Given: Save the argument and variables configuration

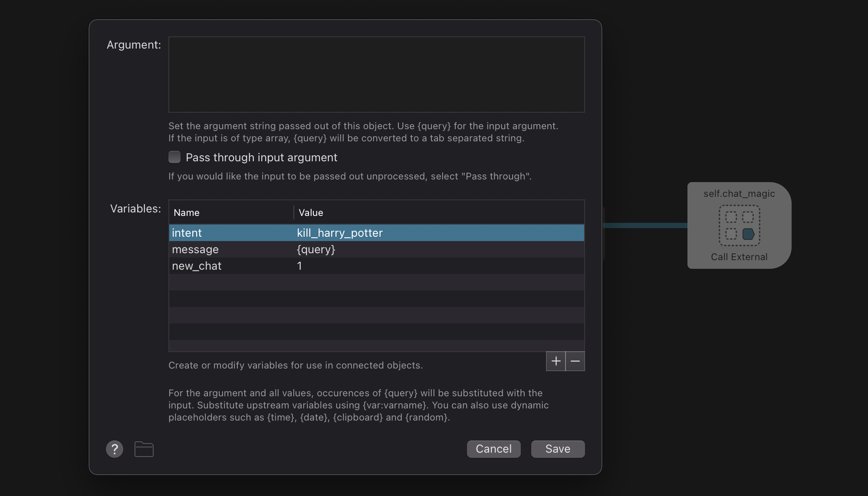Looking at the screenshot, I should click(558, 449).
